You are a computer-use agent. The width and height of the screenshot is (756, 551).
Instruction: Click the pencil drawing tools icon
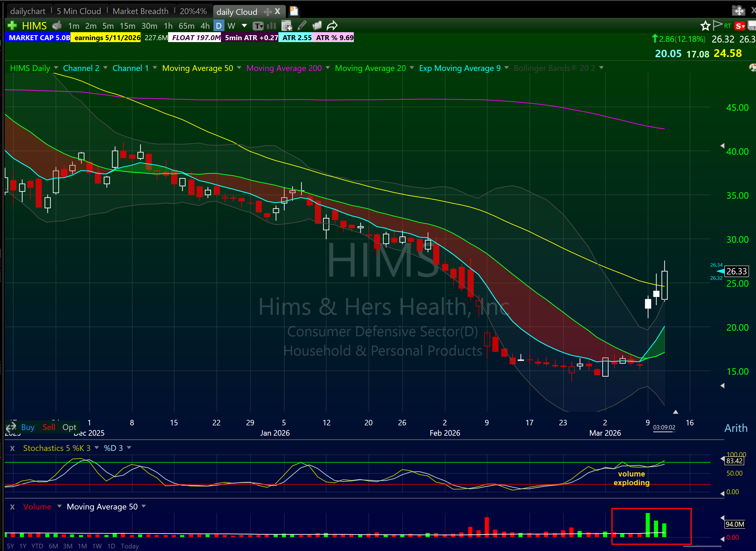[x=302, y=26]
